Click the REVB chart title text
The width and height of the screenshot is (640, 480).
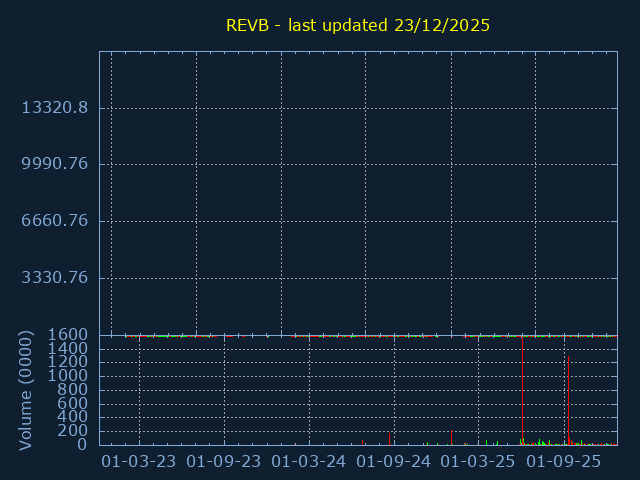(358, 25)
